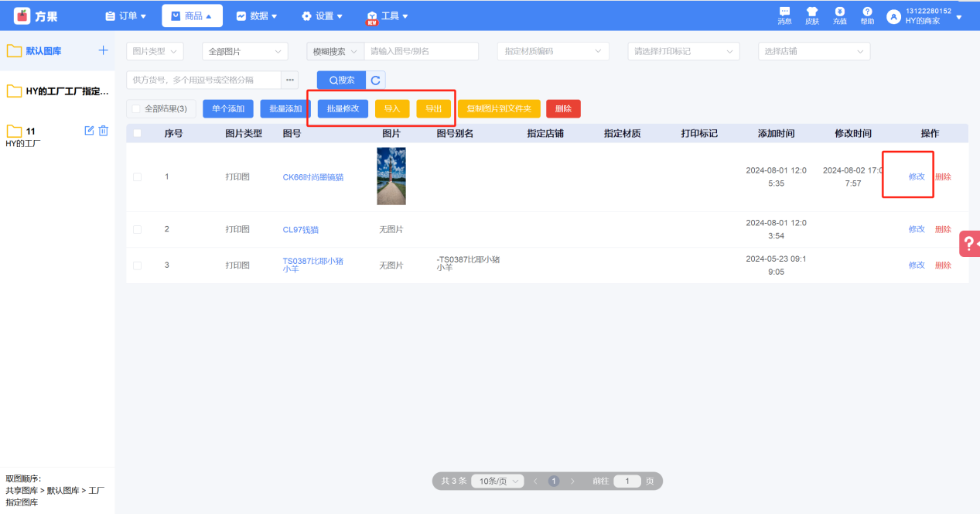Click 删除 in the TS0387 row

[943, 266]
